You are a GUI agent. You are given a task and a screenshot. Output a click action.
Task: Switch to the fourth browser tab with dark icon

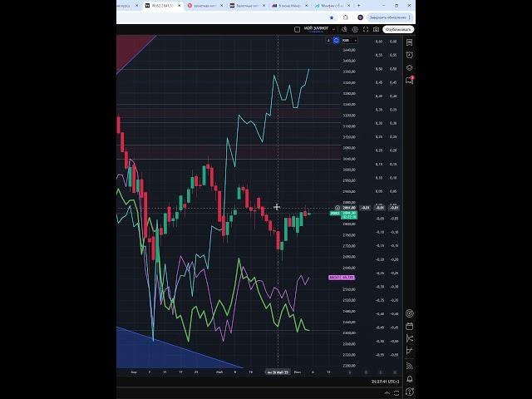(247, 6)
